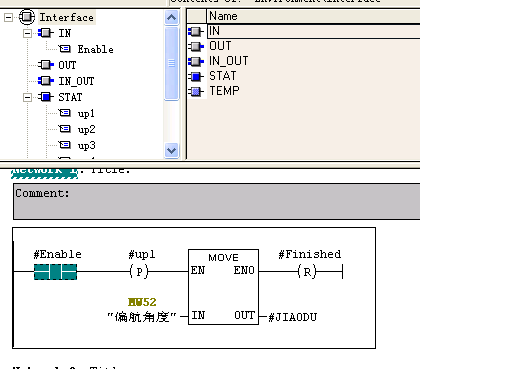Select the TEMP icon in the Name table

196,91
